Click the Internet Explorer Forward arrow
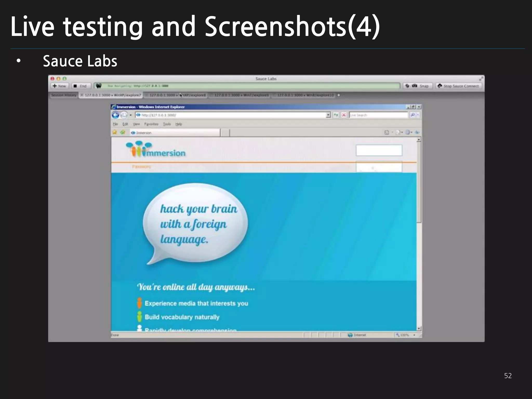 point(124,115)
